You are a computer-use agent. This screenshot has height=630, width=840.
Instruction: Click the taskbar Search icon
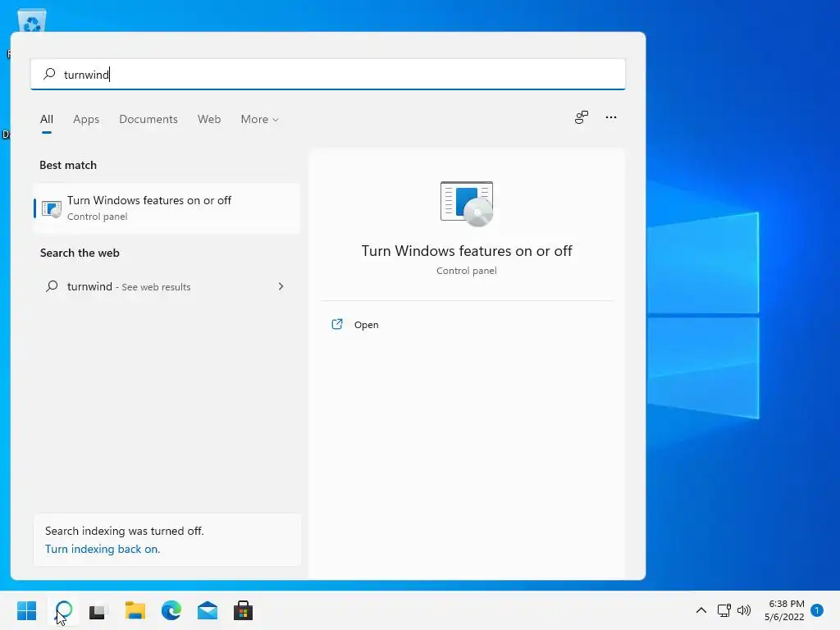pos(64,610)
